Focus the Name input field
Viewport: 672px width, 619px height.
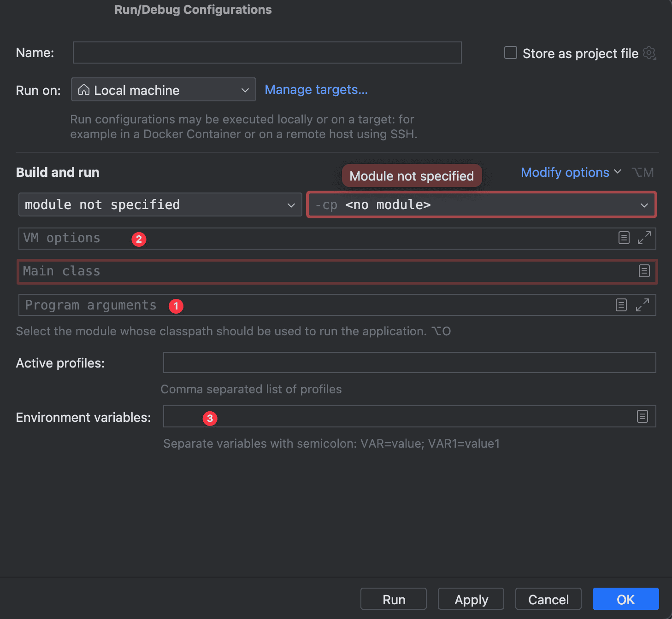point(267,53)
